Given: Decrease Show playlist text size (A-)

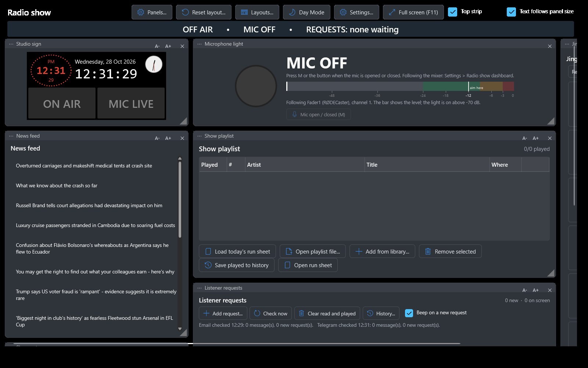Looking at the screenshot, I should click(x=525, y=138).
